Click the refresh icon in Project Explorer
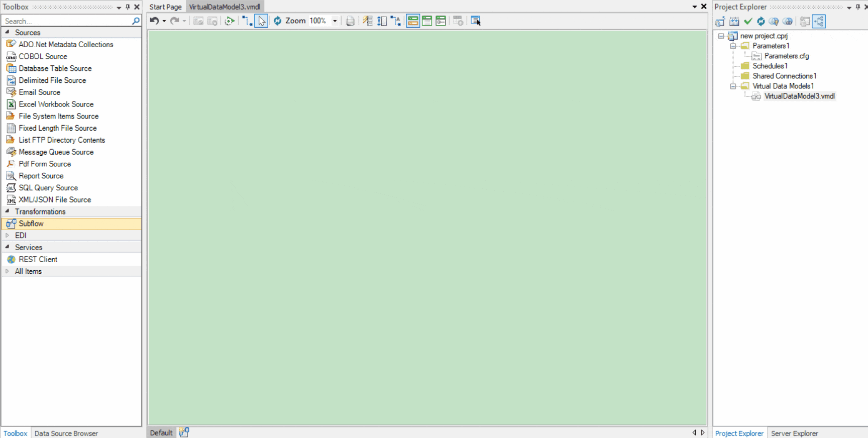Screen dimensions: 868x438 pyautogui.click(x=761, y=21)
